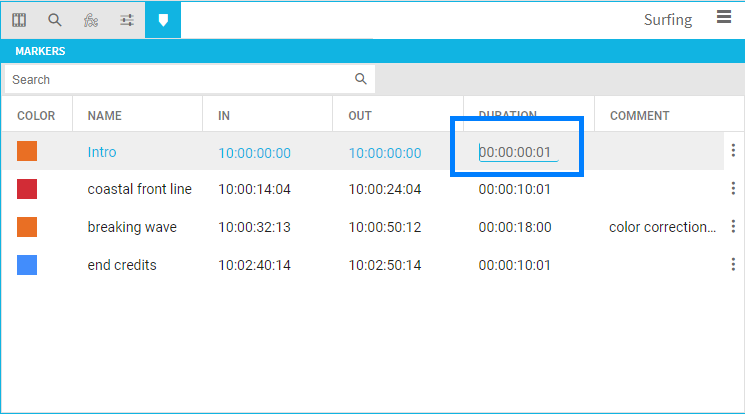Click the blue swatch for end credits
745x414 pixels.
[27, 265]
